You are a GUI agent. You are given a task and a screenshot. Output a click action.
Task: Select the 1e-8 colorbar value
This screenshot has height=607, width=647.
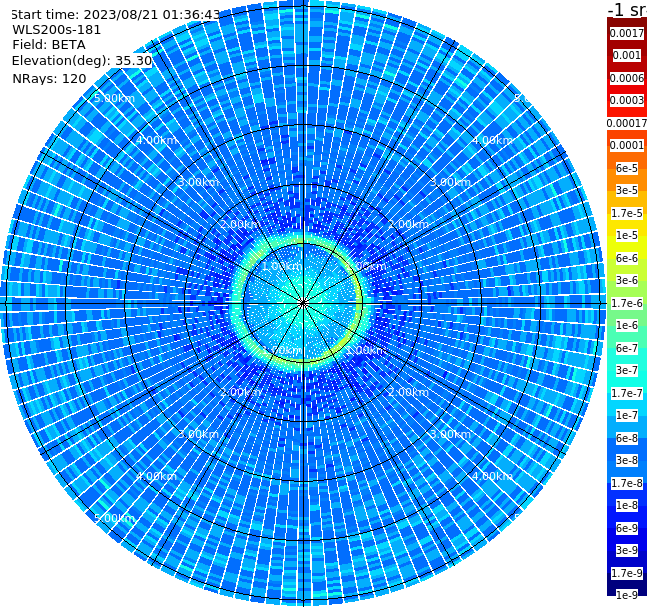point(627,505)
